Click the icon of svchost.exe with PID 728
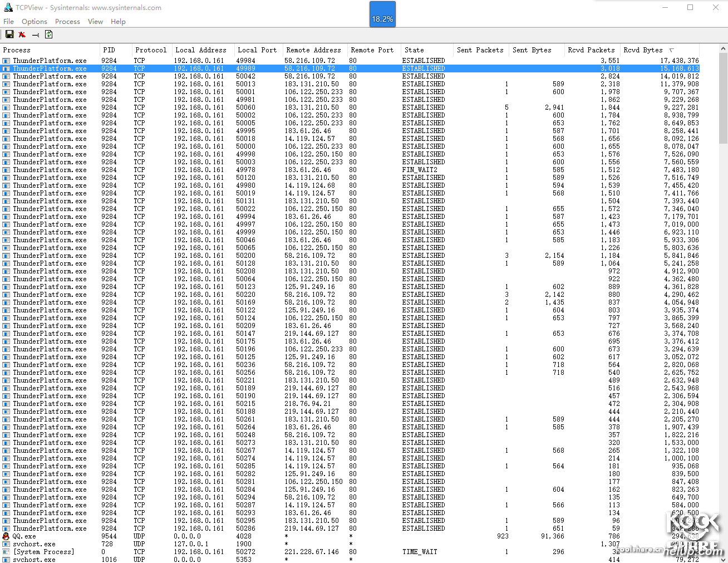 point(6,544)
